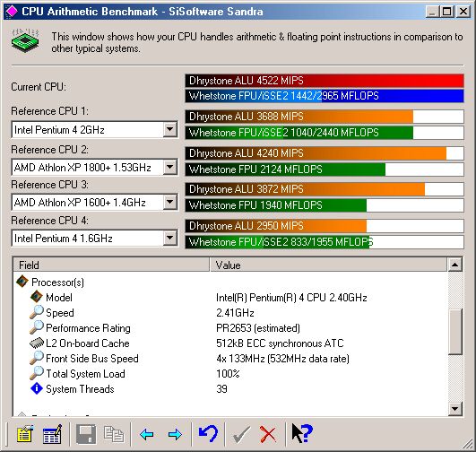Click scrollbar up arrow in results list

tap(454, 265)
